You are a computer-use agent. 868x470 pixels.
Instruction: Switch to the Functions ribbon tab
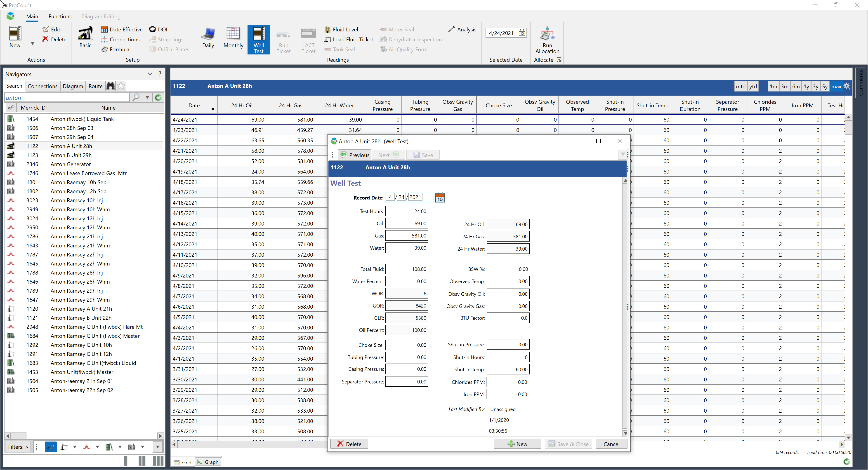coord(60,16)
